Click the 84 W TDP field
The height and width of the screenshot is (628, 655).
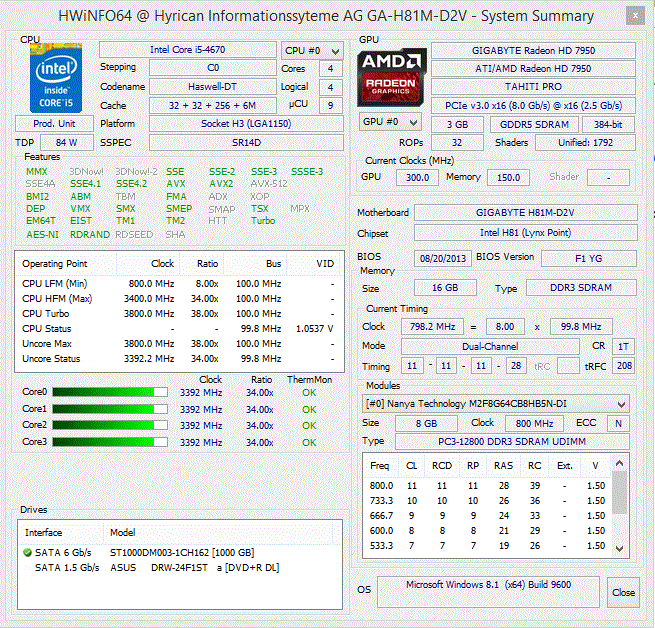(x=67, y=142)
